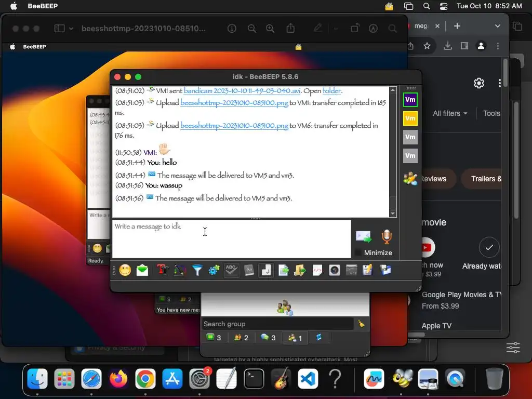Open the Chrome profile icon

[x=481, y=46]
